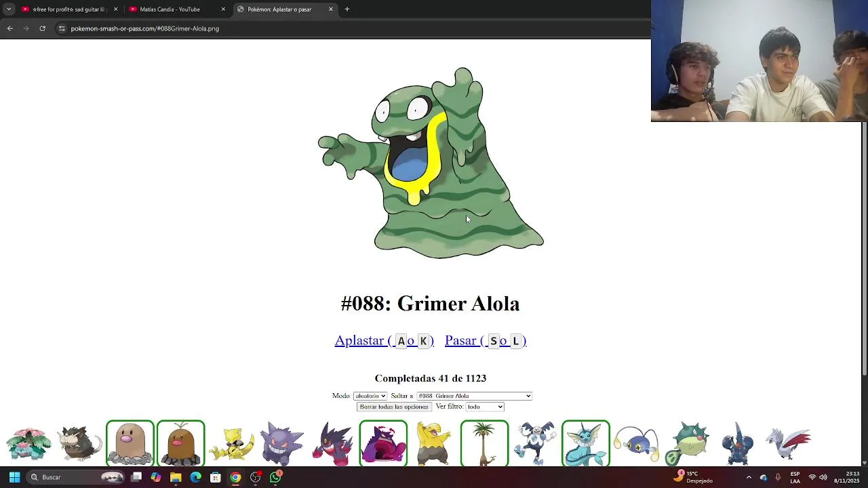Launch Copilot from the taskbar
The height and width of the screenshot is (488, 868).
(156, 477)
